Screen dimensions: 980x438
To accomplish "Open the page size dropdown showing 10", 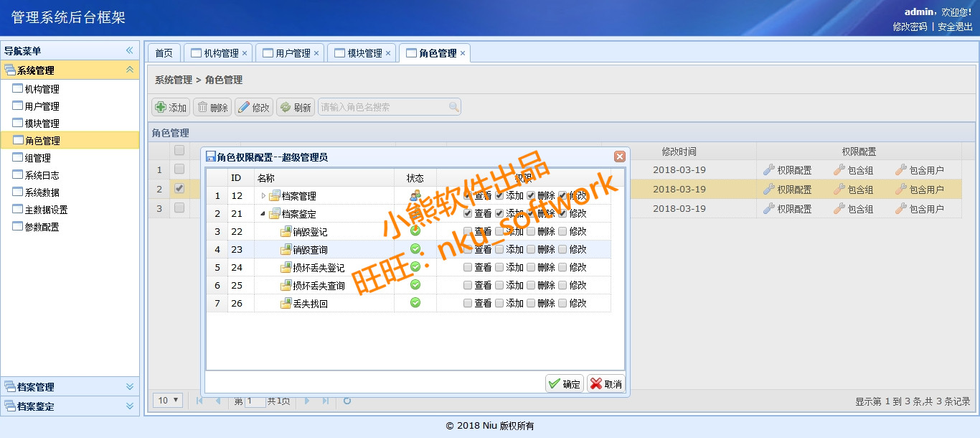I will 169,400.
